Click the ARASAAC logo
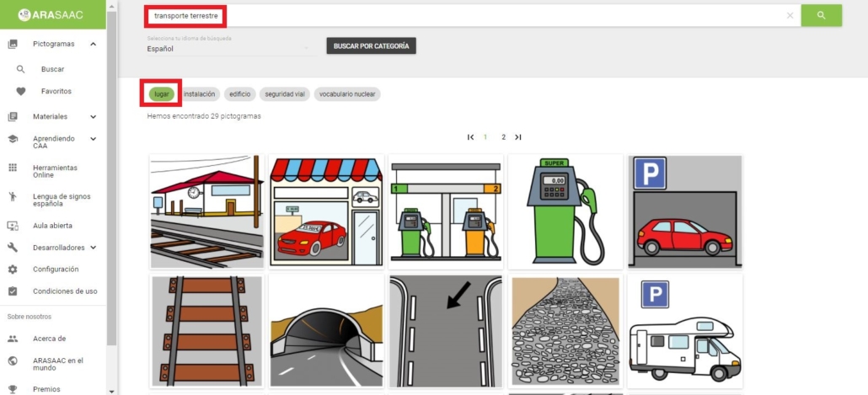Image resolution: width=868 pixels, height=395 pixels. (51, 15)
